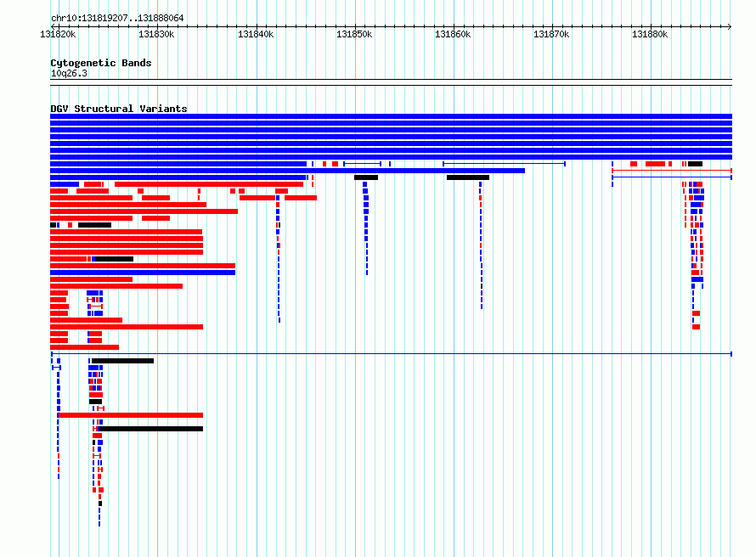756x557 pixels.
Task: Open the Cytogenetic Bands track title
Action: (101, 63)
